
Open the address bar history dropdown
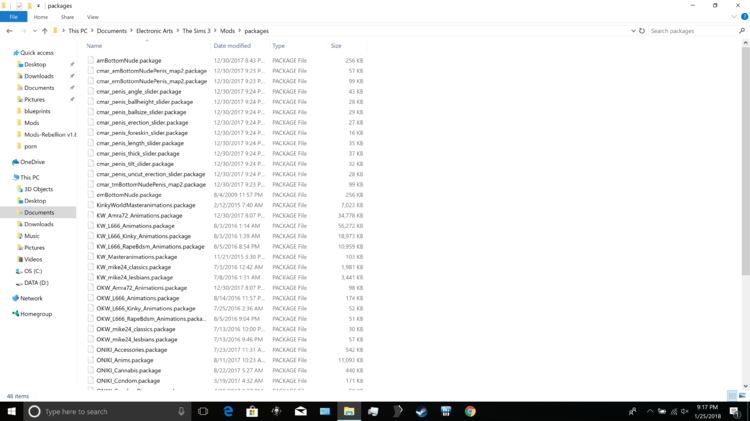point(633,31)
